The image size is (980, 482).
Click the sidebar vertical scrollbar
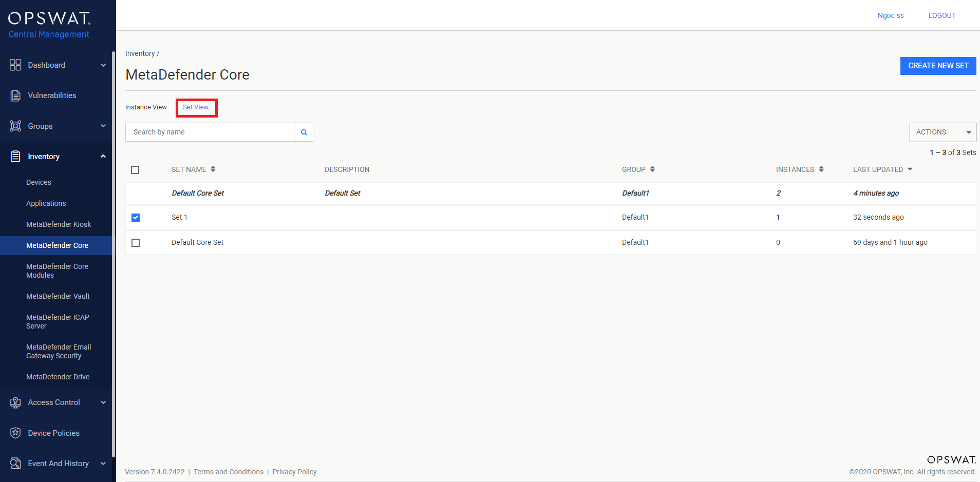click(x=114, y=254)
